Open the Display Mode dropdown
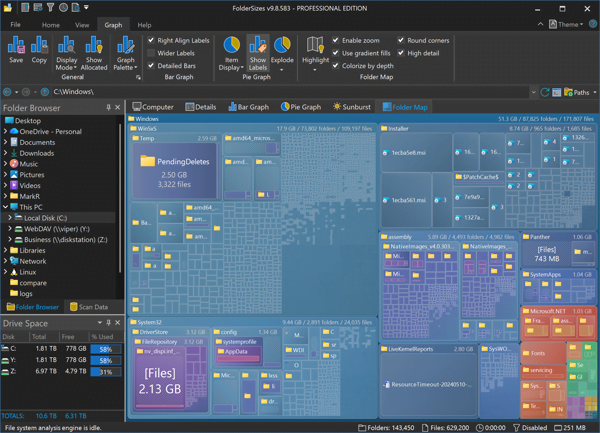Screen dimensions: 600x433 (x=67, y=53)
